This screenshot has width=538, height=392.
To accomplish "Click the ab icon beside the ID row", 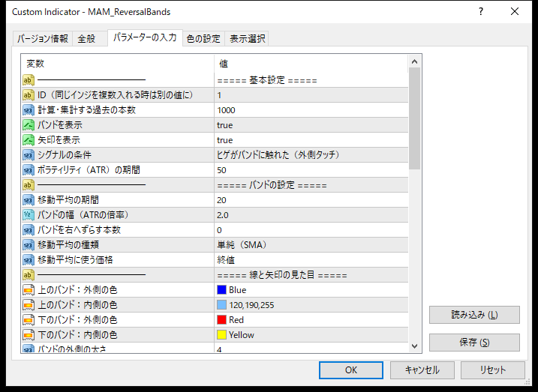I will pos(29,95).
